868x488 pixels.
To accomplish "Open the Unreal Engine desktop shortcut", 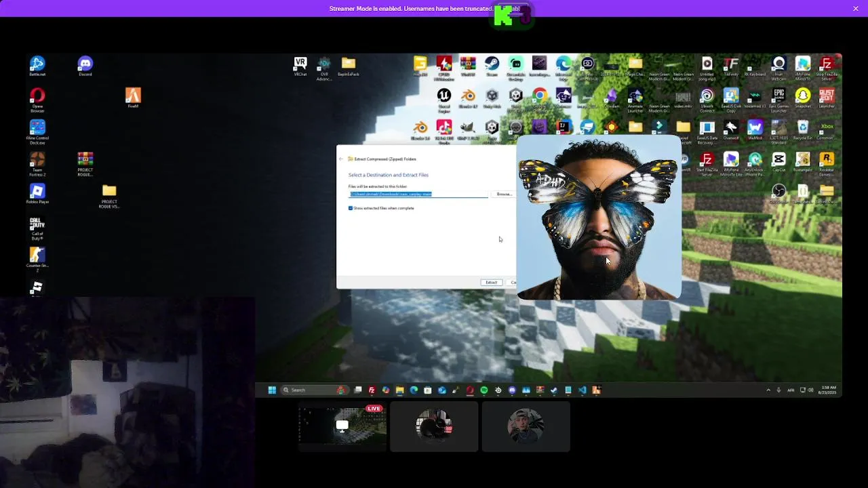I will pyautogui.click(x=444, y=99).
